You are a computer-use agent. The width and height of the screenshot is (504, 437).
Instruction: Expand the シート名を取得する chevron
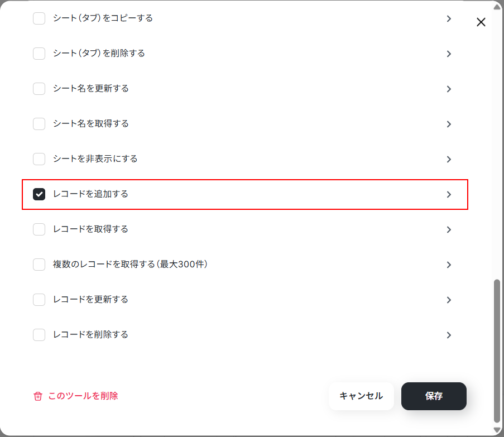pos(449,124)
